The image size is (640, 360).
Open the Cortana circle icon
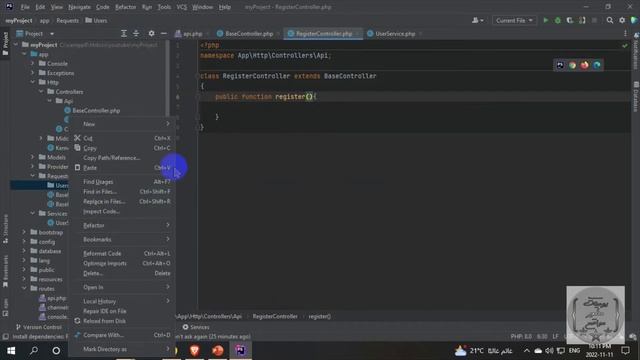[56, 350]
